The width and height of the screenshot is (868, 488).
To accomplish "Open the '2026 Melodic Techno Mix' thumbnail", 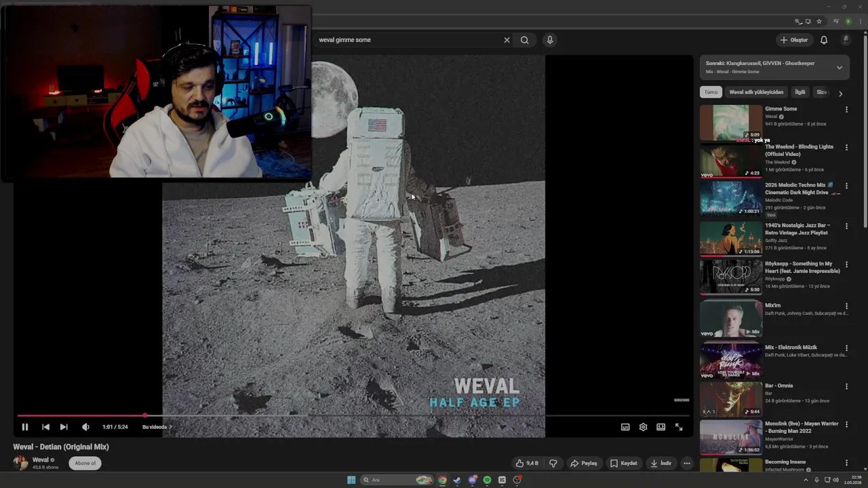I will pyautogui.click(x=731, y=199).
